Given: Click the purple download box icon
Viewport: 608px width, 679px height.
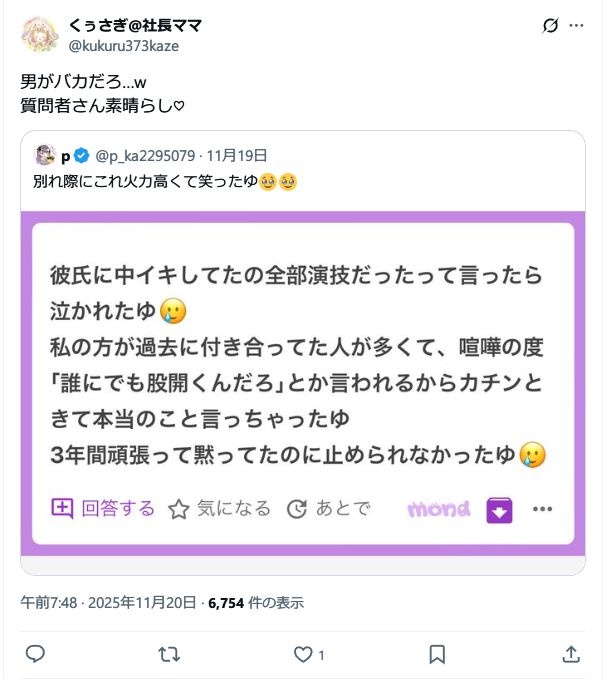Looking at the screenshot, I should (499, 510).
